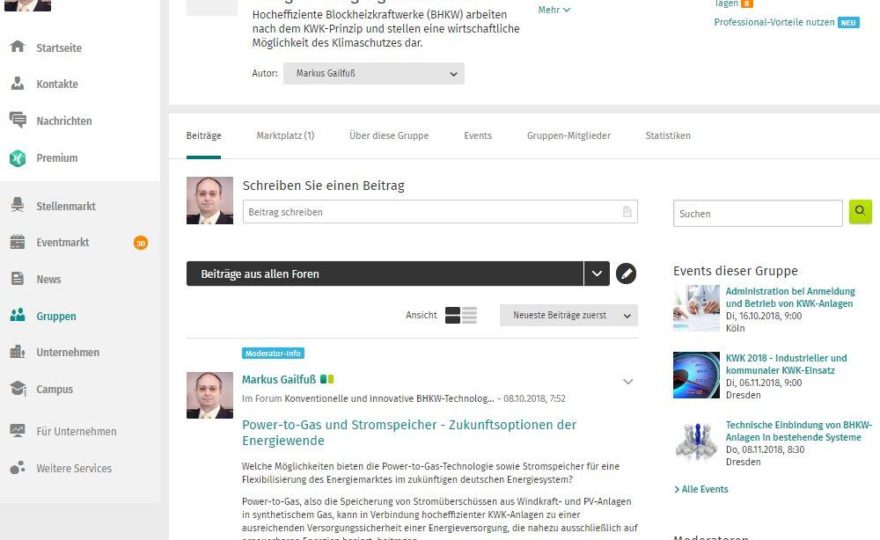The height and width of the screenshot is (540, 880).
Task: Expand the Mehr link in group description
Action: (x=553, y=10)
